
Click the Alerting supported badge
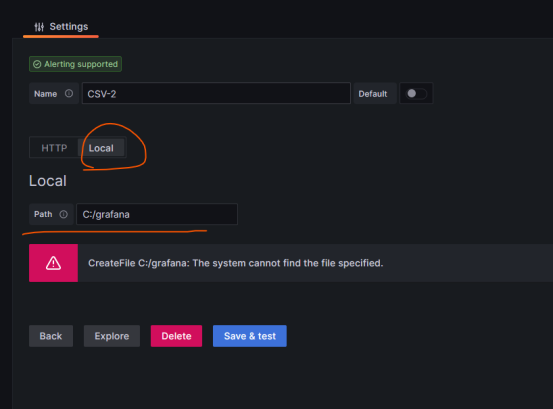click(x=75, y=64)
